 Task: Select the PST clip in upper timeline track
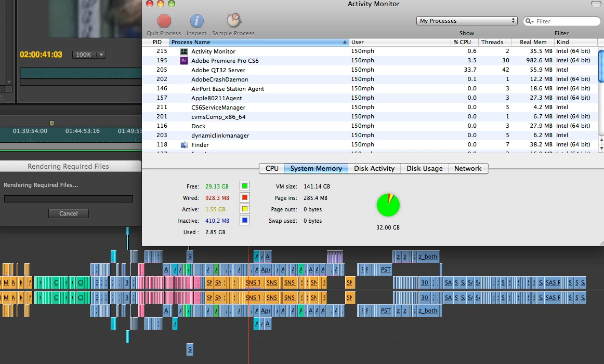pyautogui.click(x=386, y=269)
